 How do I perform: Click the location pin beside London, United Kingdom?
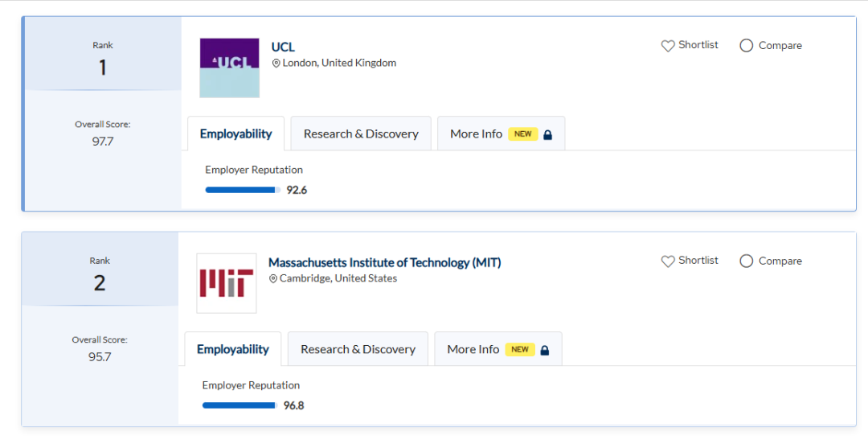point(276,64)
